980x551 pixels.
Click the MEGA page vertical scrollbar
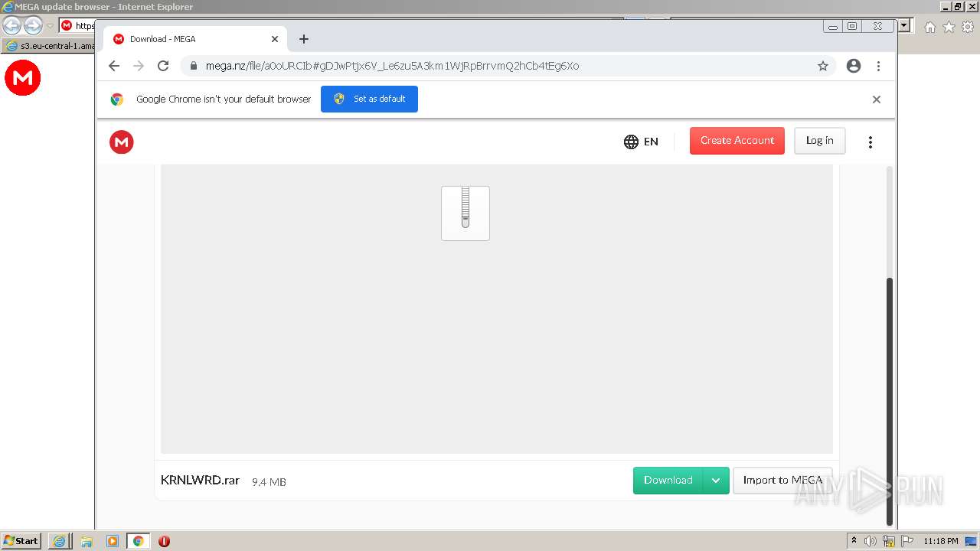[x=890, y=402]
